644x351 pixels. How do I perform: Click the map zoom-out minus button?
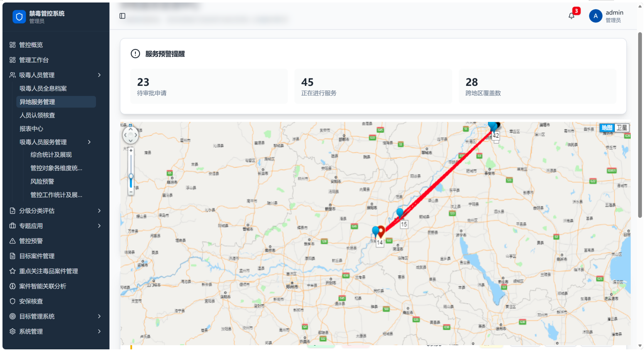131,192
